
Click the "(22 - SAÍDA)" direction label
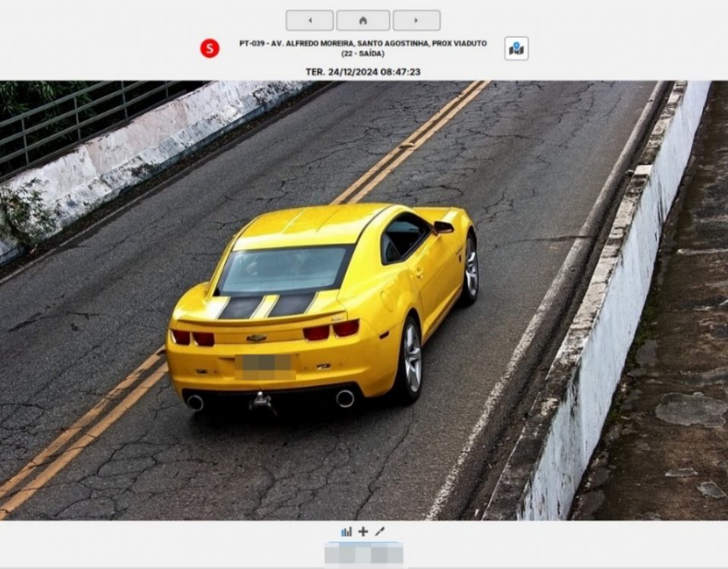pyautogui.click(x=362, y=54)
